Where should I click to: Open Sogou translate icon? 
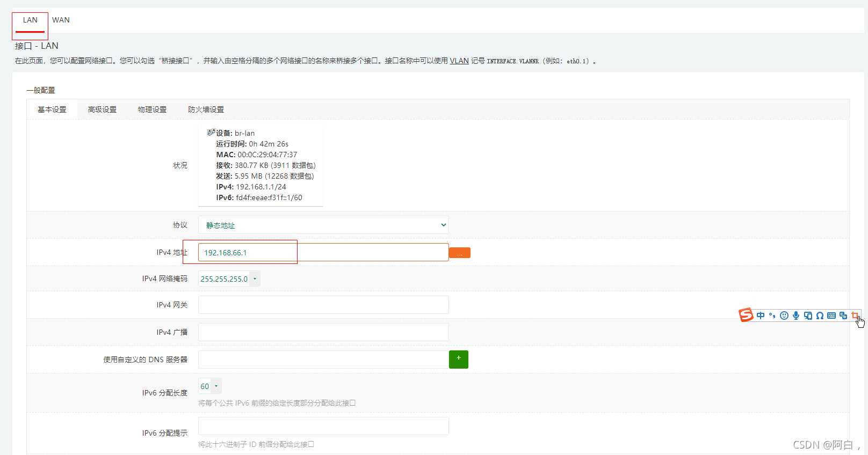pos(843,315)
